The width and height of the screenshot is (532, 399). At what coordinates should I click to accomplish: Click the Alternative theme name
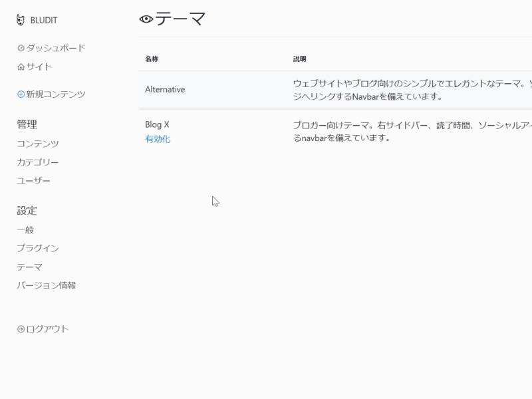[x=165, y=89]
